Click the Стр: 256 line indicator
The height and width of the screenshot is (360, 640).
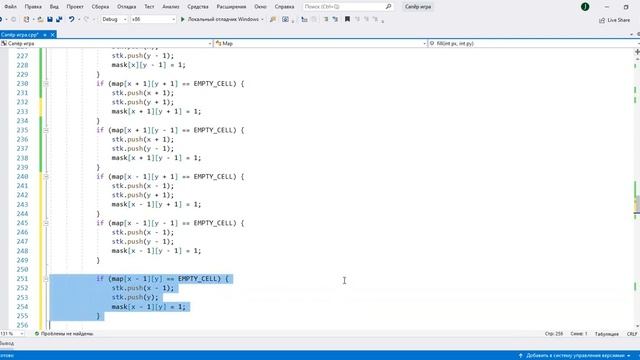pyautogui.click(x=554, y=334)
